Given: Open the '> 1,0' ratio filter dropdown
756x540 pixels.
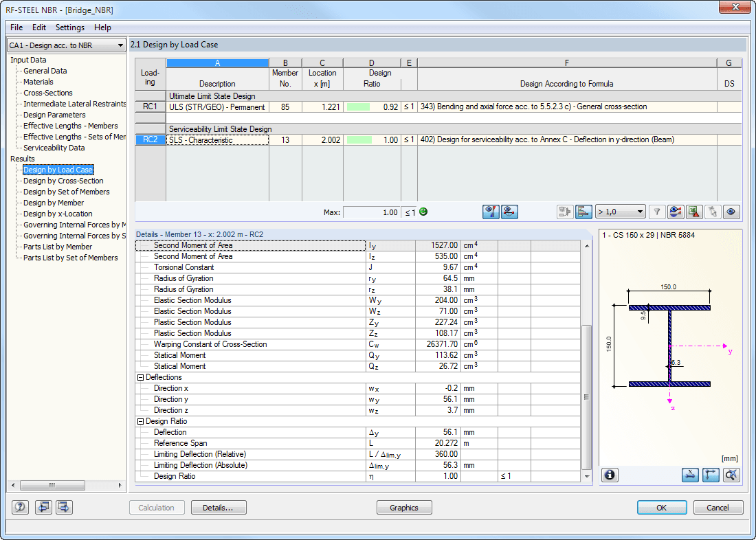Looking at the screenshot, I should pos(621,212).
